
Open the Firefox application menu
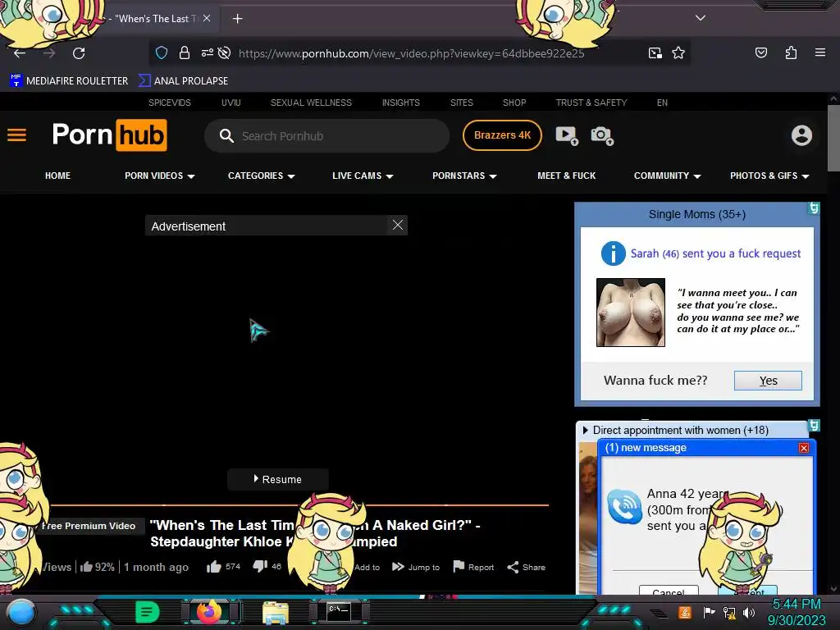819,52
